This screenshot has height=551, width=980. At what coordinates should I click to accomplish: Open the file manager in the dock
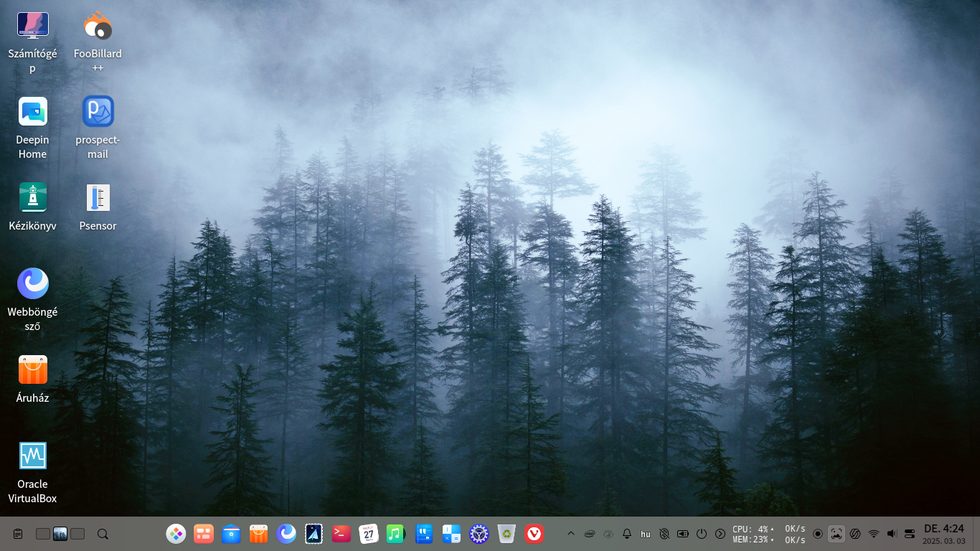[x=231, y=534]
